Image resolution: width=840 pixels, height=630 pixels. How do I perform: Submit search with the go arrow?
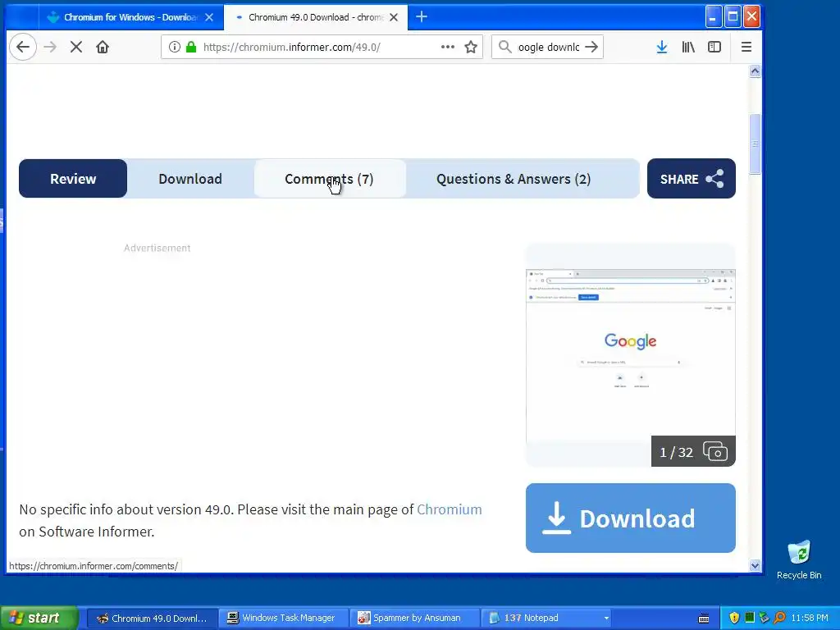pos(591,47)
